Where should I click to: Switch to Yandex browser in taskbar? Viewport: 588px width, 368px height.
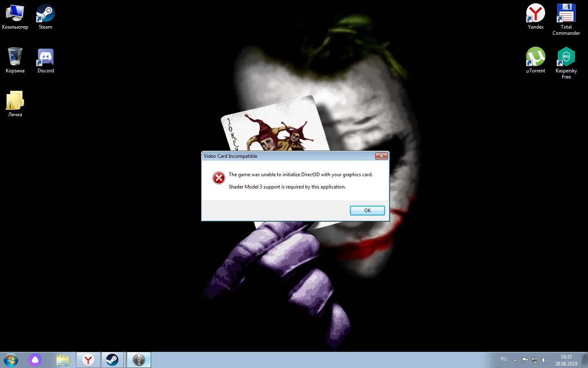88,360
